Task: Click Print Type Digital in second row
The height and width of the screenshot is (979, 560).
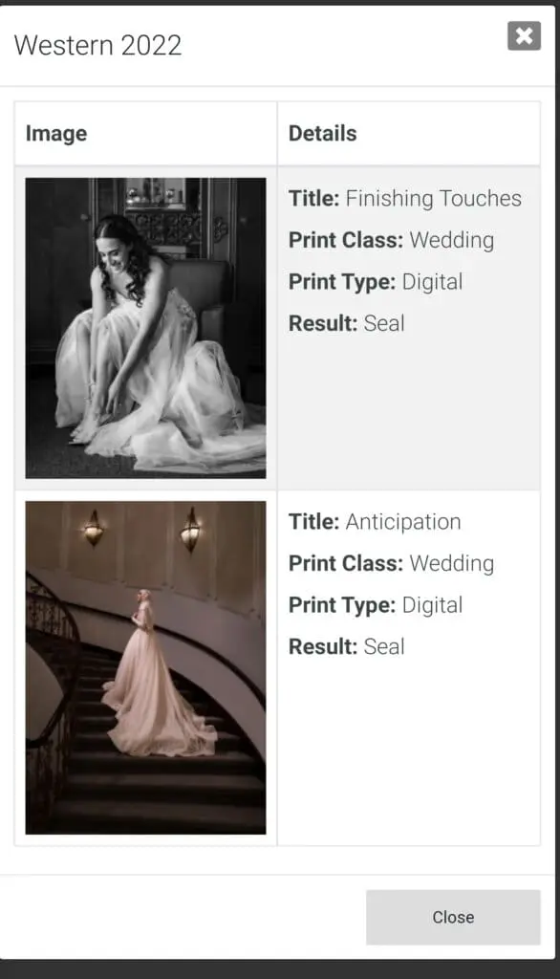Action: click(376, 605)
